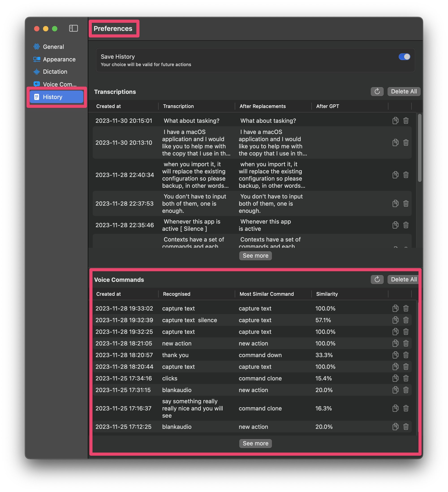Click the Transcriptions table vertical scrollbar
This screenshot has height=492, width=448.
click(x=420, y=148)
